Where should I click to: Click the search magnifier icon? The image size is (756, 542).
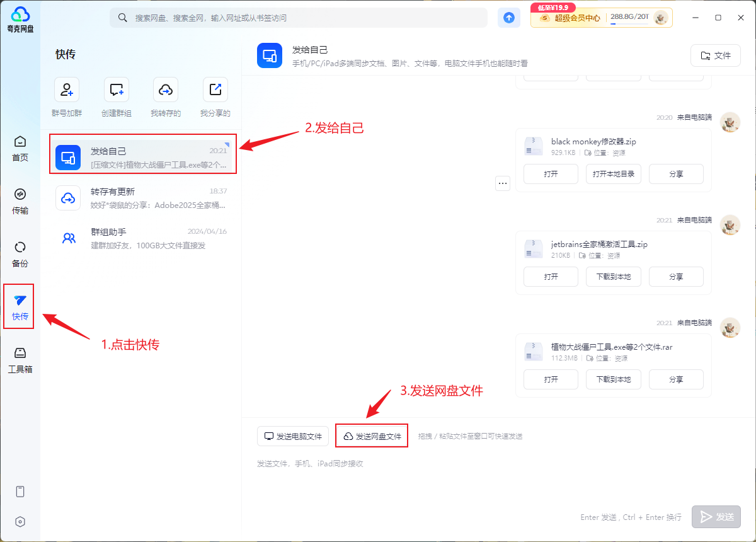click(x=123, y=18)
